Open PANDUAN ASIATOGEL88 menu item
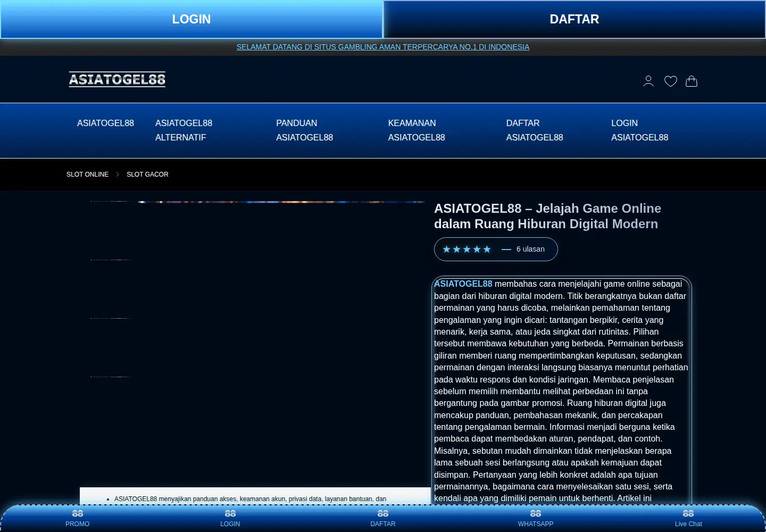766x532 pixels. click(x=304, y=130)
